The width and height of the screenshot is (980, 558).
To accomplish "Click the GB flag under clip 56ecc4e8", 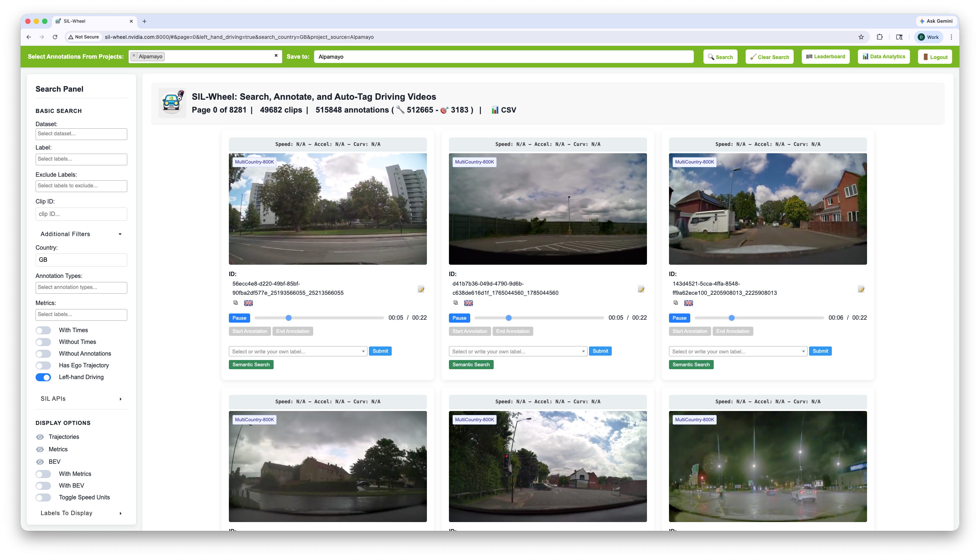I will 248,303.
